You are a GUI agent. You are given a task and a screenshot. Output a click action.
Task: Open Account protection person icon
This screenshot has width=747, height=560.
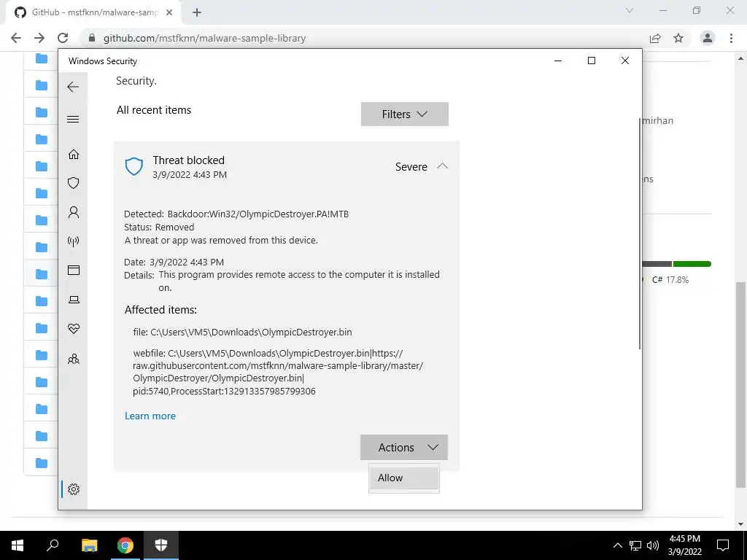[x=74, y=212]
